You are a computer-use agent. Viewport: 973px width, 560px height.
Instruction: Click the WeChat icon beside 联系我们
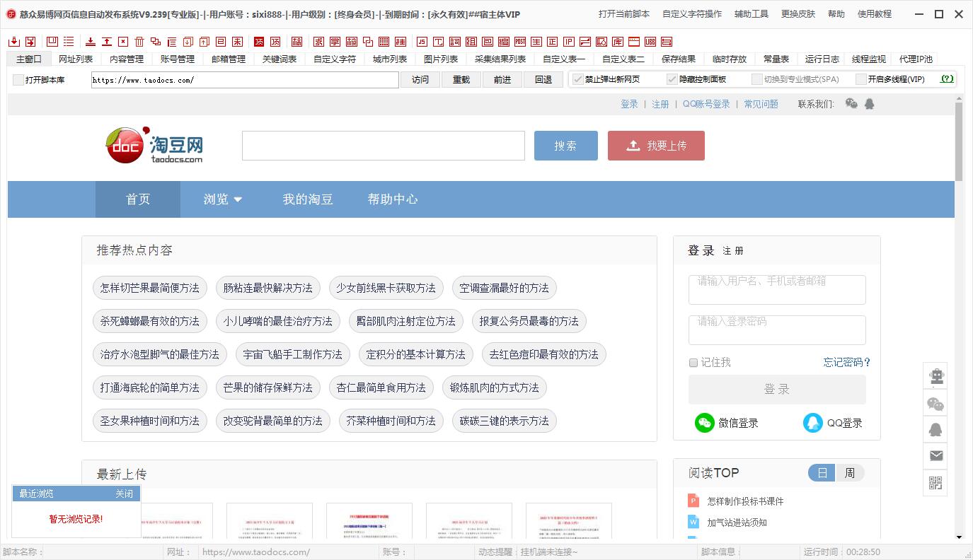[851, 104]
